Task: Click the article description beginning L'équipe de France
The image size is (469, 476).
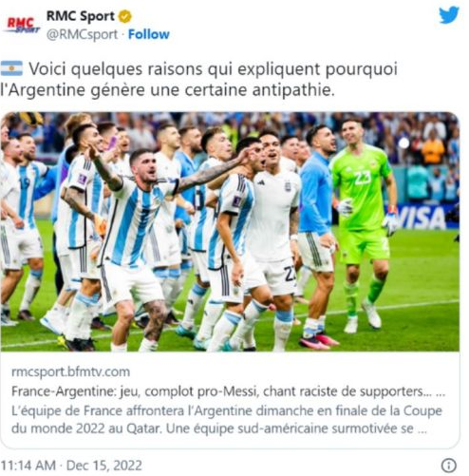Action: (x=227, y=420)
